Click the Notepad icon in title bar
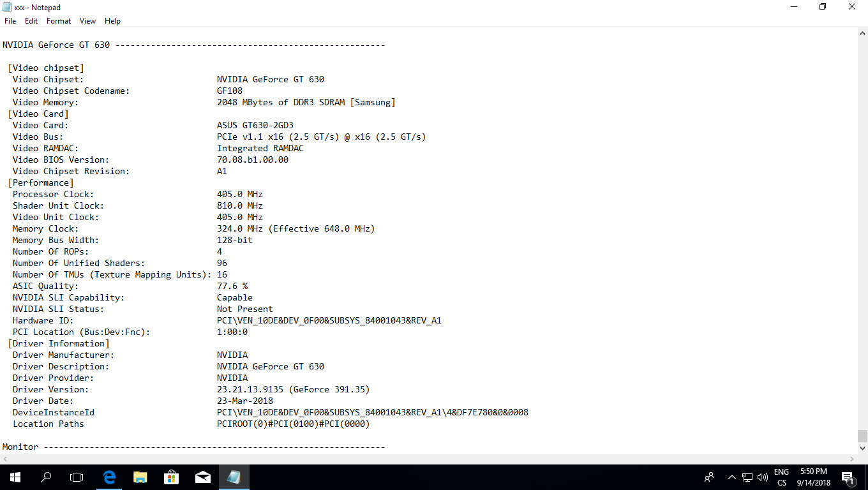 coord(7,7)
